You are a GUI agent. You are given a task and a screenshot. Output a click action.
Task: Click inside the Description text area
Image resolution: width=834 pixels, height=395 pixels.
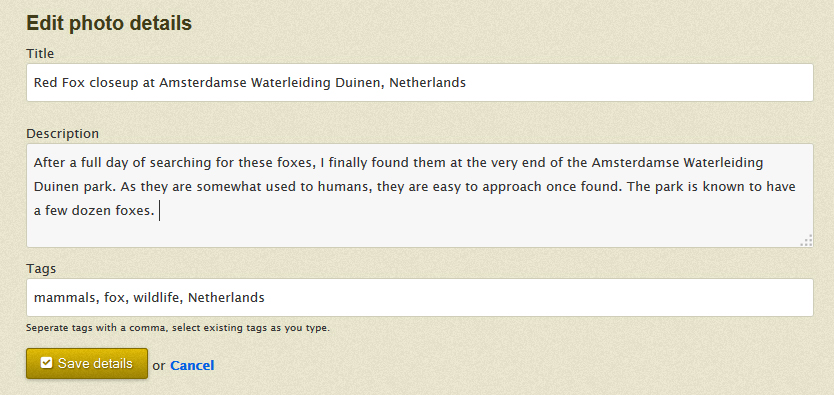[x=420, y=195]
